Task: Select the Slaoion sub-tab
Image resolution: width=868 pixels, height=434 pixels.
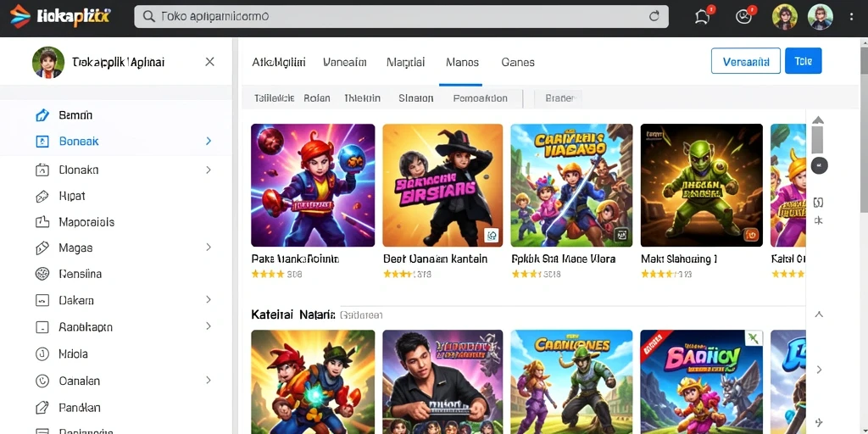Action: tap(415, 98)
